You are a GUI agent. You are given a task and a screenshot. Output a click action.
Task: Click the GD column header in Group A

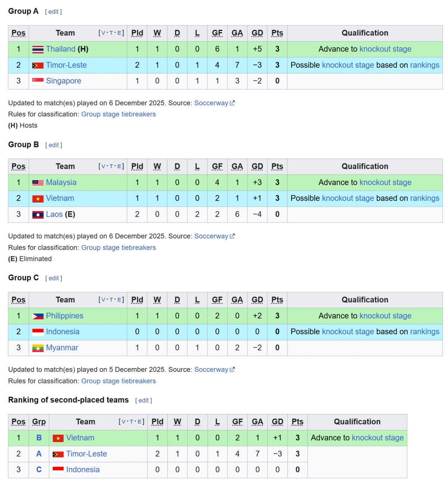pos(257,33)
